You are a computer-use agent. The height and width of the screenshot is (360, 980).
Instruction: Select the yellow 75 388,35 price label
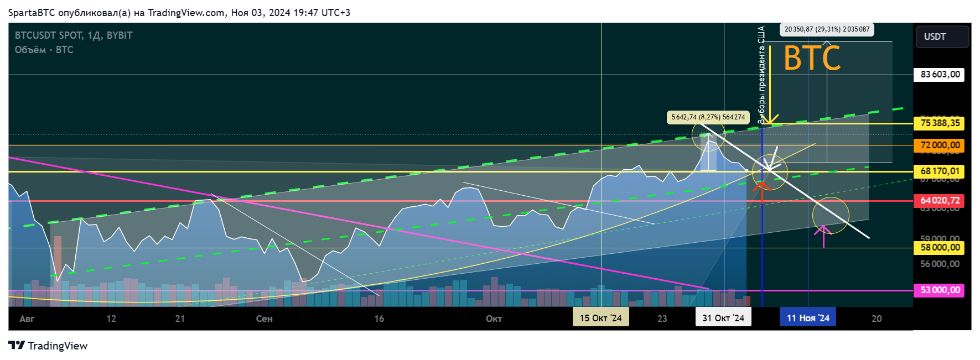939,123
